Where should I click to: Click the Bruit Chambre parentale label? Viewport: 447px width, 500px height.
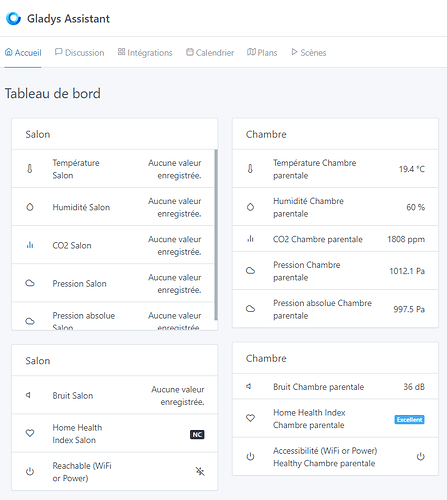click(318, 387)
